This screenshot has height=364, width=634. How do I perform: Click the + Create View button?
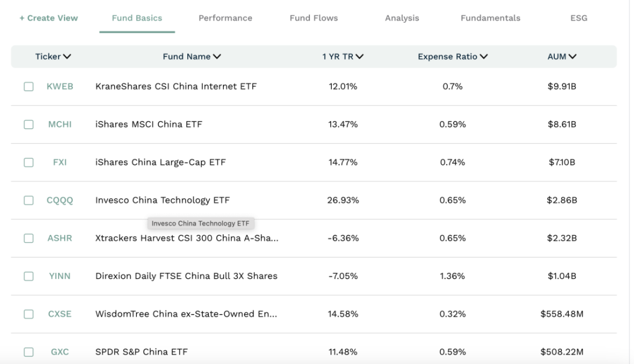click(x=49, y=18)
